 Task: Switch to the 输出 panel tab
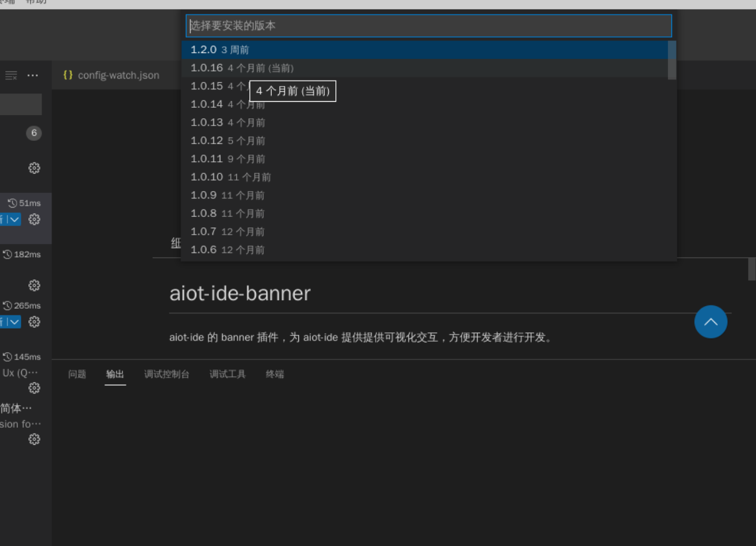pyautogui.click(x=115, y=374)
